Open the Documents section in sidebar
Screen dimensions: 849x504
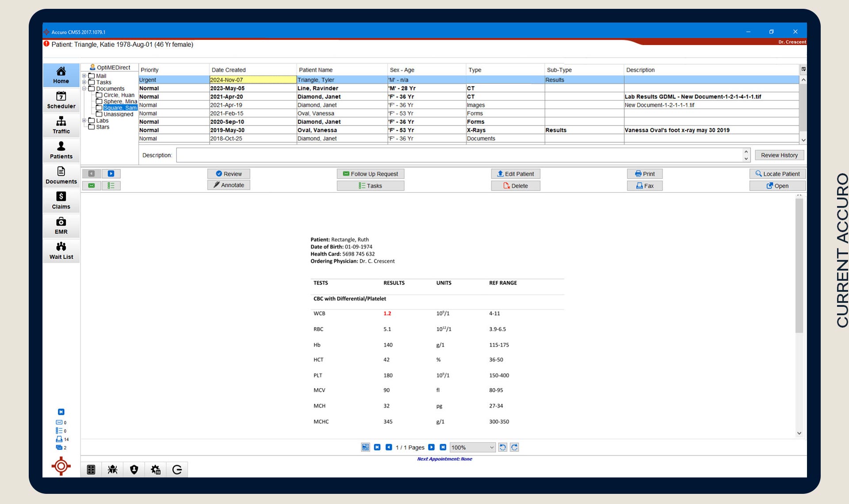[61, 176]
